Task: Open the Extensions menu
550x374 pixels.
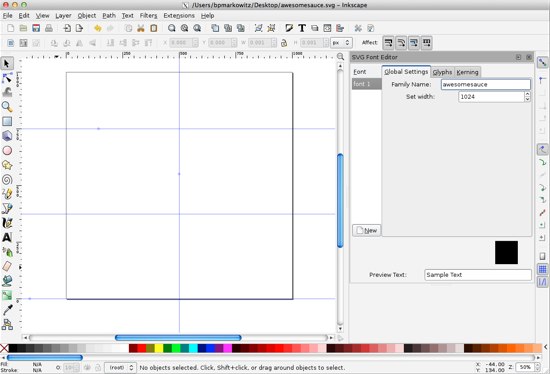Action: (179, 16)
